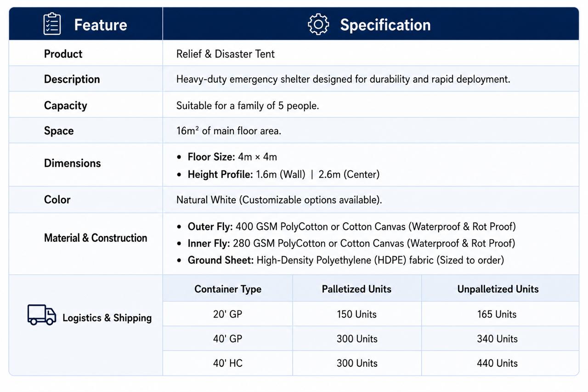Click the clipboard checklist icon beside Feature
This screenshot has height=392, width=588.
(52, 24)
